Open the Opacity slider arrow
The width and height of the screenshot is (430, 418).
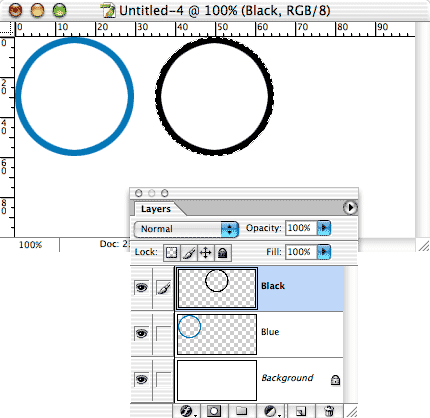(324, 228)
